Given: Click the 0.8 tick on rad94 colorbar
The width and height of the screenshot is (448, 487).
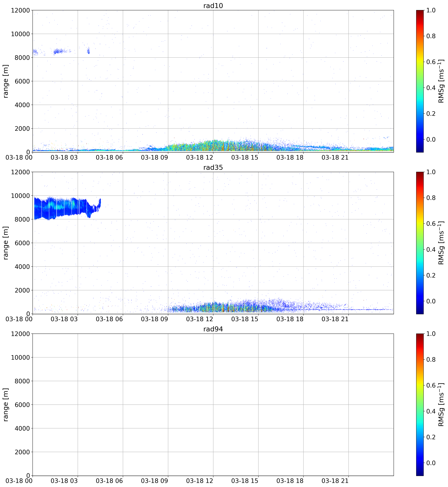Looking at the screenshot, I should tap(431, 360).
